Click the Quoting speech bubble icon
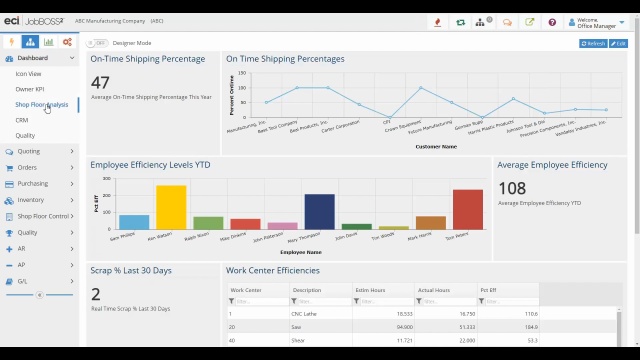The width and height of the screenshot is (640, 360). [9, 151]
